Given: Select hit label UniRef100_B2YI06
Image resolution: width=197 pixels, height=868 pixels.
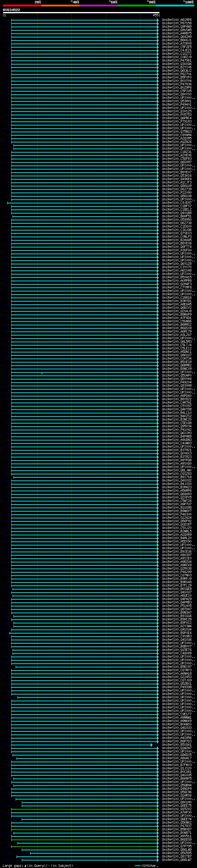Looking at the screenshot, I should point(176,67).
